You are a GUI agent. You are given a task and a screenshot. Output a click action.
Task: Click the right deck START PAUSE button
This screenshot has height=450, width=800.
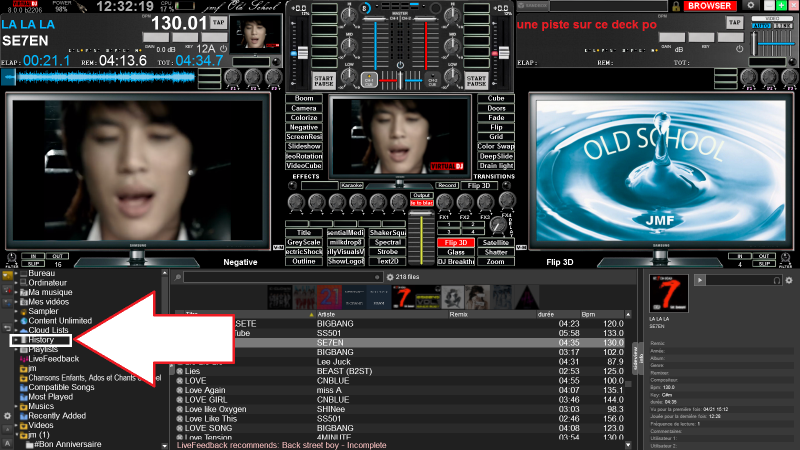click(x=476, y=81)
